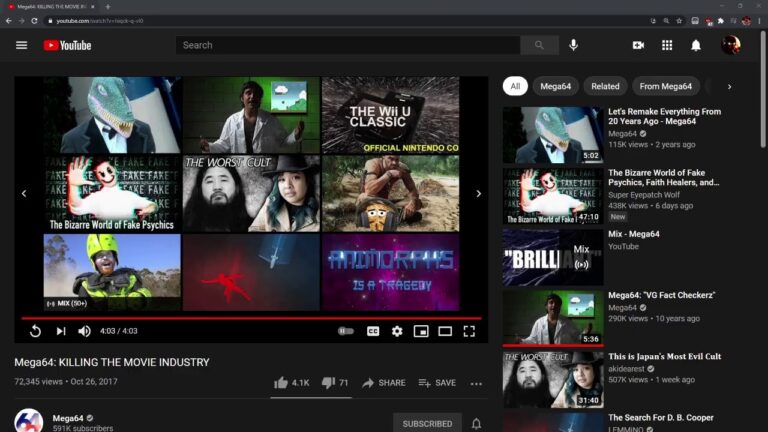Select the Mega64 filter chip

pos(555,86)
